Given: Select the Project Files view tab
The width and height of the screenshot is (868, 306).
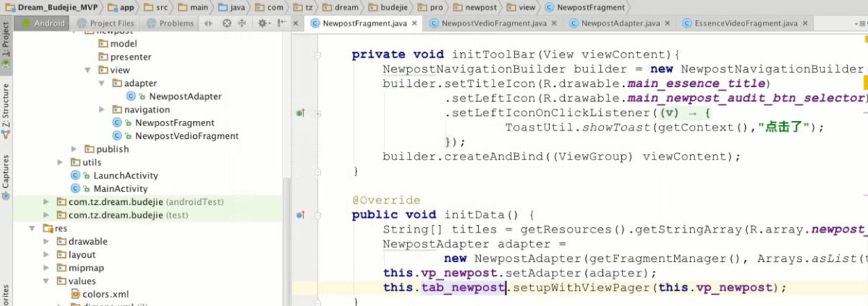Looking at the screenshot, I should coord(105,23).
